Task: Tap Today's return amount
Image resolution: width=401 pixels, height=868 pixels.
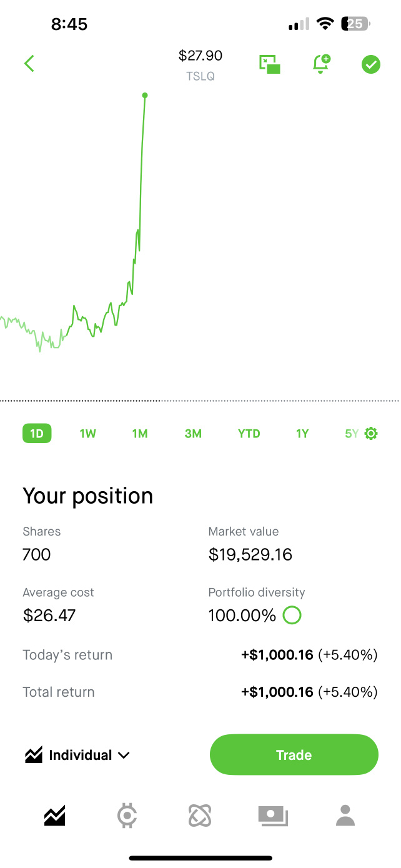Action: pos(277,655)
